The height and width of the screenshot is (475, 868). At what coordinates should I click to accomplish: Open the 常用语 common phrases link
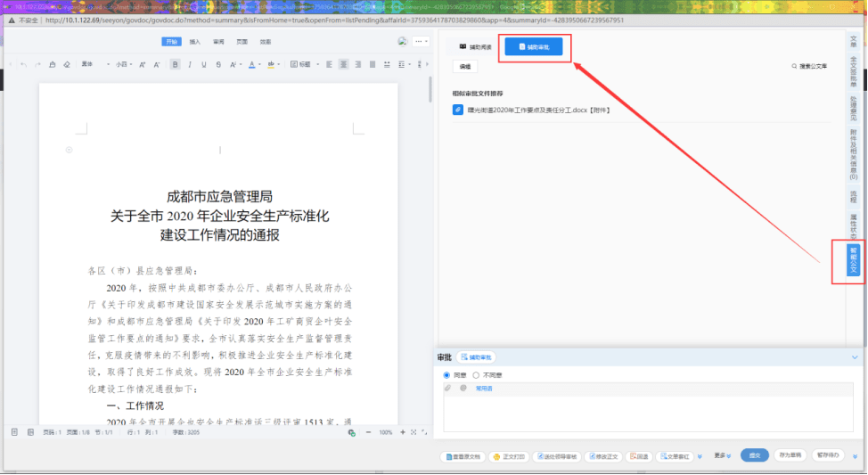(x=484, y=389)
